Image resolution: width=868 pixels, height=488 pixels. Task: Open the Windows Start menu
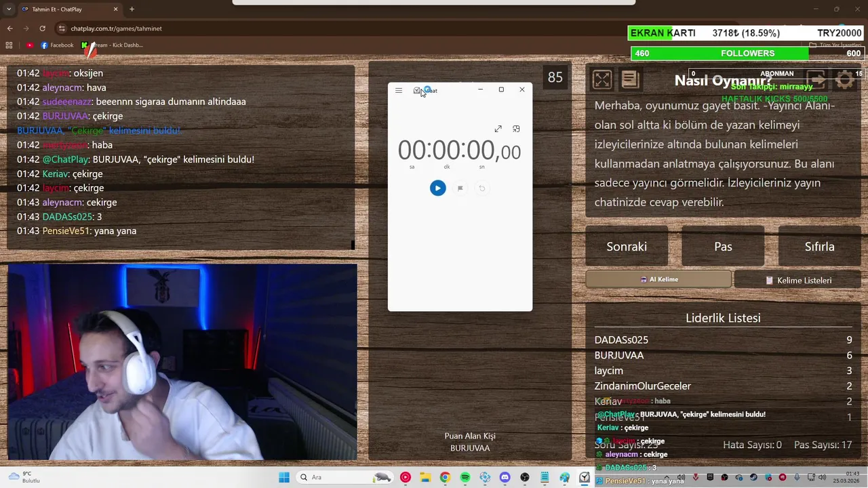coord(284,477)
